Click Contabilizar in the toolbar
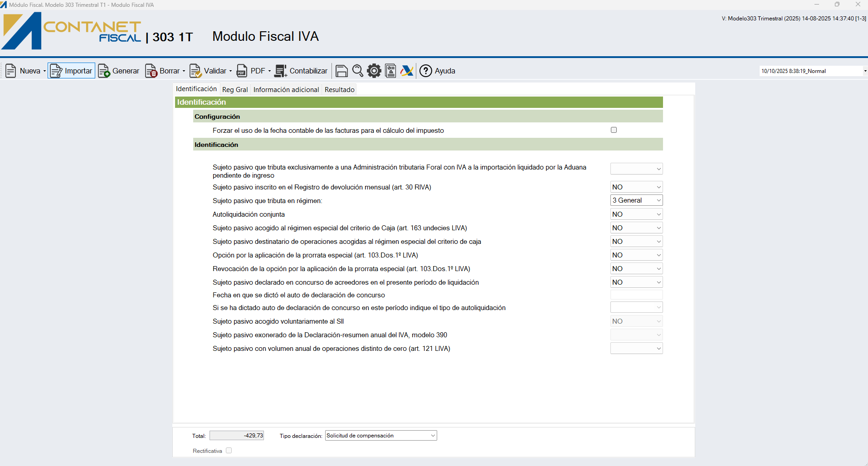This screenshot has width=868, height=466. 301,71
